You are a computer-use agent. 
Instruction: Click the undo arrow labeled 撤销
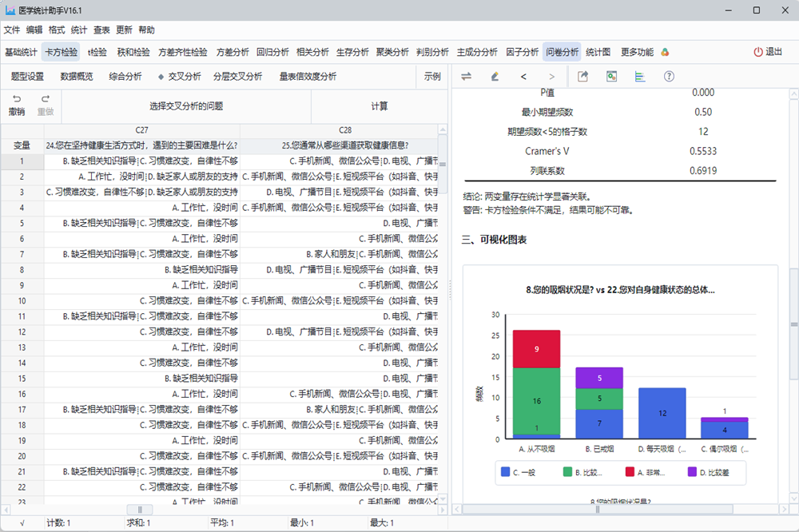click(x=17, y=105)
